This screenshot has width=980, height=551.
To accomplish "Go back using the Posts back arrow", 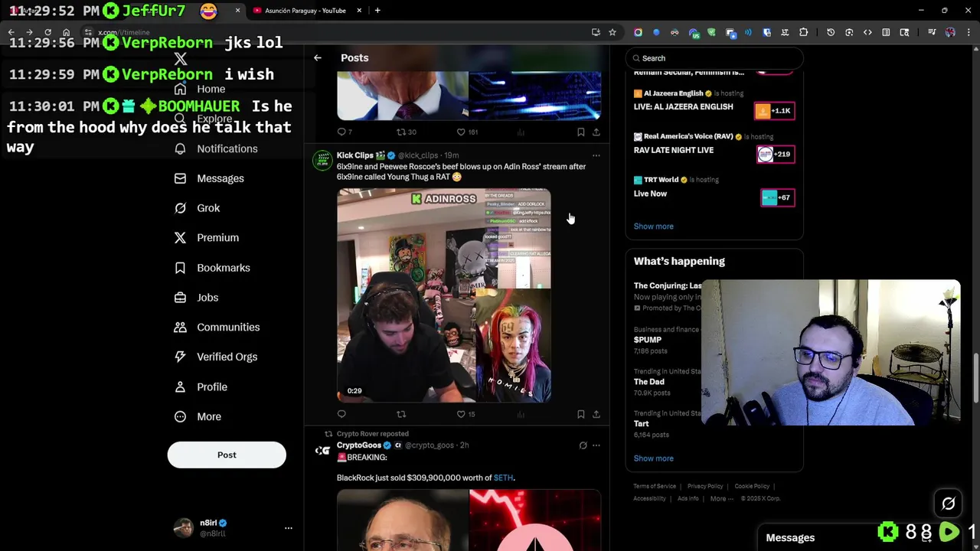I will pyautogui.click(x=318, y=58).
